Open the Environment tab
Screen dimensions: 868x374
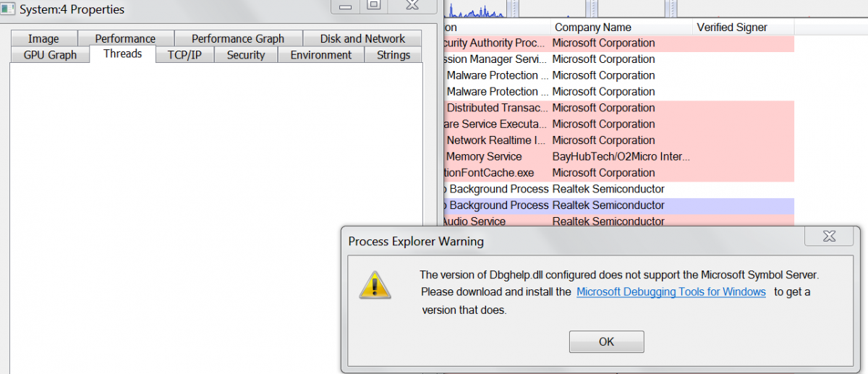point(321,55)
